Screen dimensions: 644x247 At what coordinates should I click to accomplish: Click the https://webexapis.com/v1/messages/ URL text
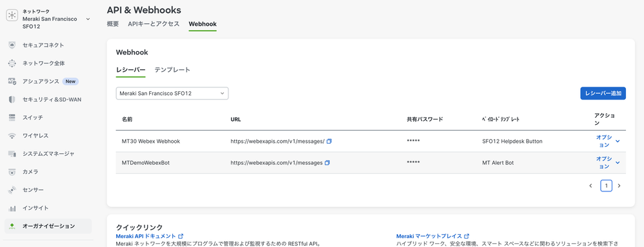click(277, 141)
